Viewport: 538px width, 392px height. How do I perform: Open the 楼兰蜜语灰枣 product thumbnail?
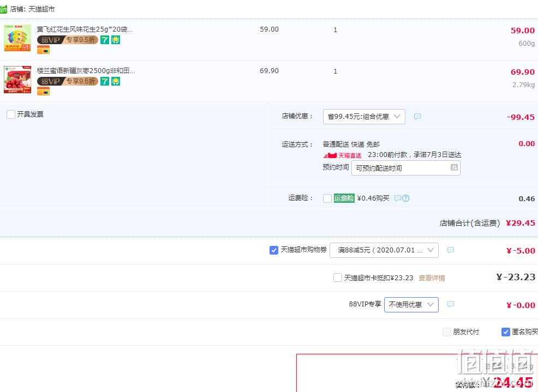point(17,80)
